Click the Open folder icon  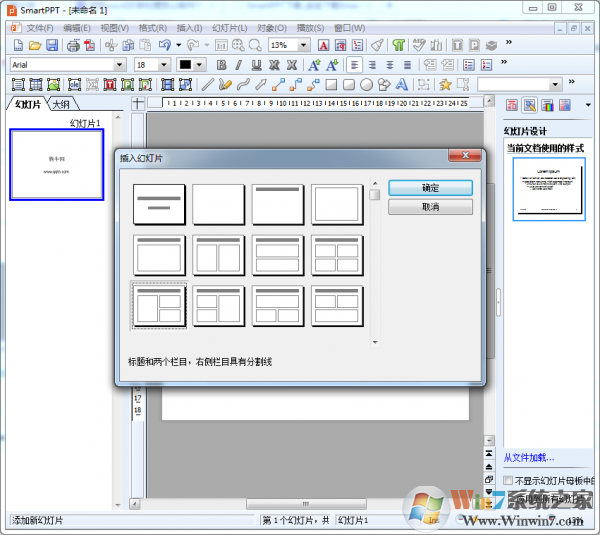35,45
